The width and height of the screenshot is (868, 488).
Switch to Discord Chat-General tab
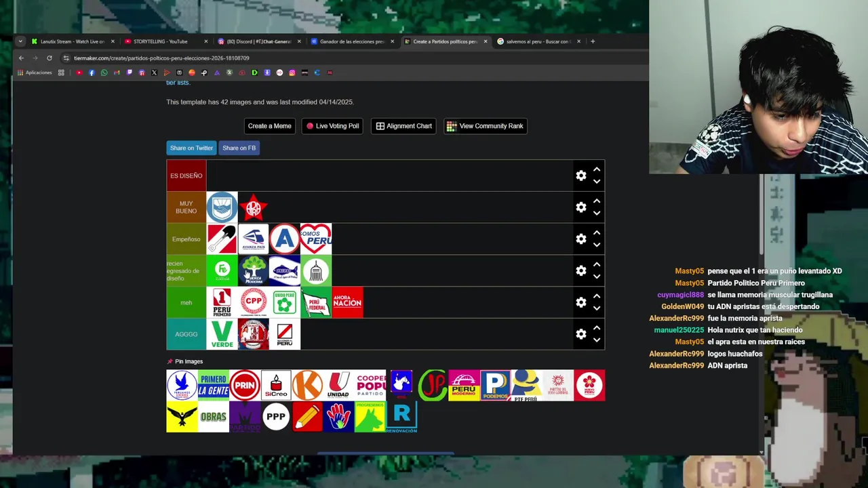pyautogui.click(x=258, y=41)
